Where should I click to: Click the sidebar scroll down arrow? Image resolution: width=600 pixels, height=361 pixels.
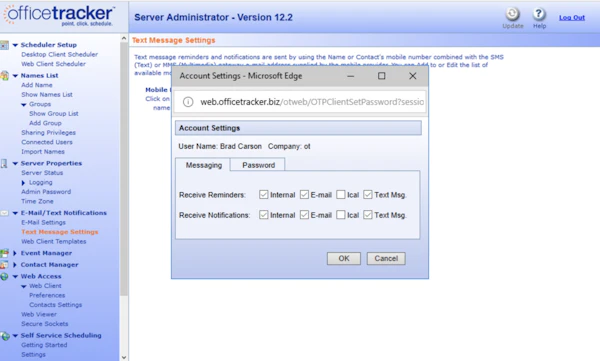click(124, 357)
